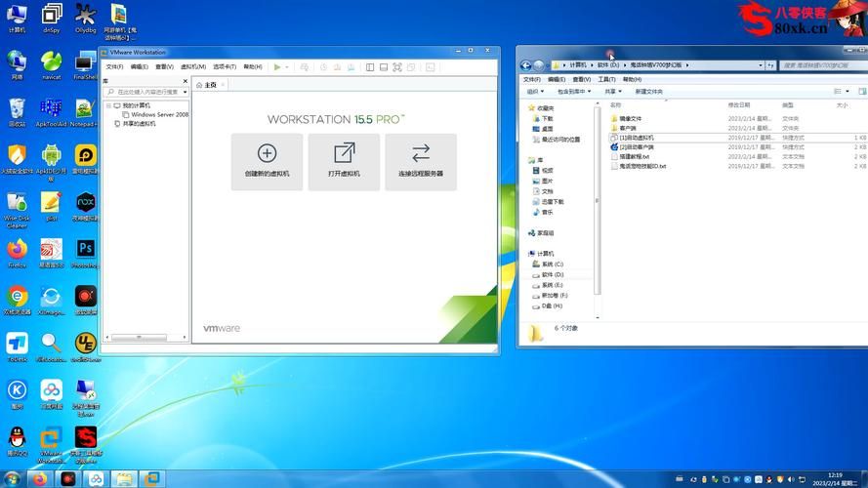Open the 帮助(H) menu in VMware Workstation
868x488 pixels.
[x=253, y=67]
